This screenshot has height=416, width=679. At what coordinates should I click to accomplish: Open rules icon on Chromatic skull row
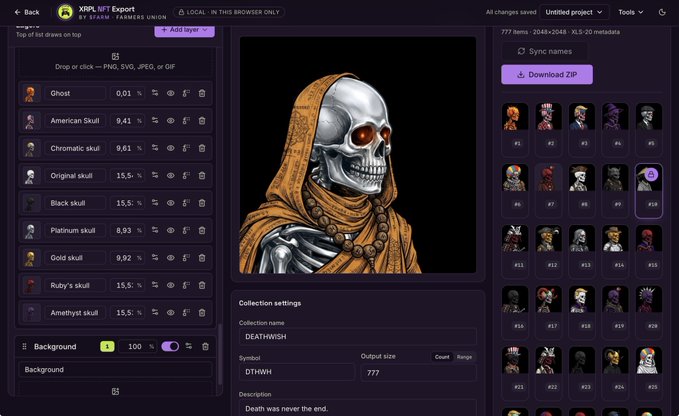pos(186,148)
